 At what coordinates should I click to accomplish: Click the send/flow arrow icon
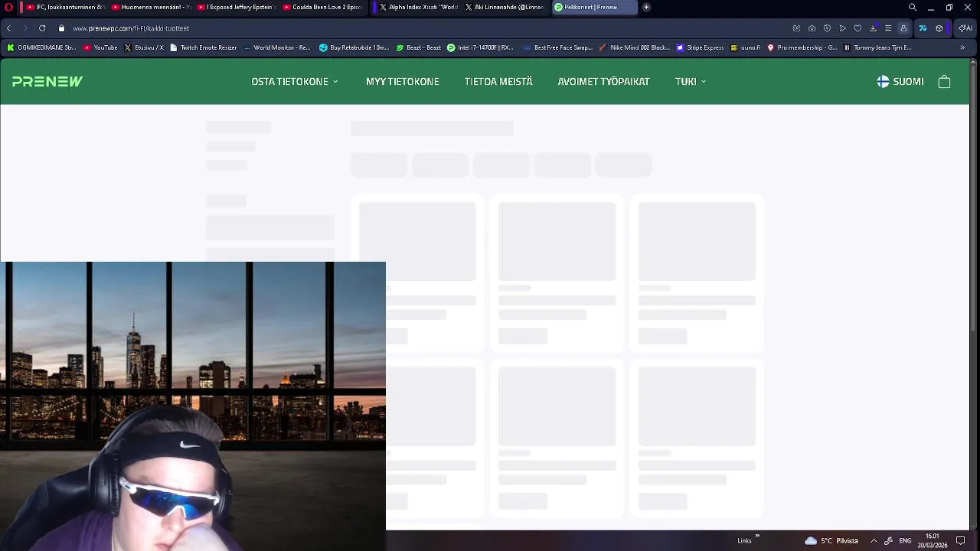click(842, 28)
